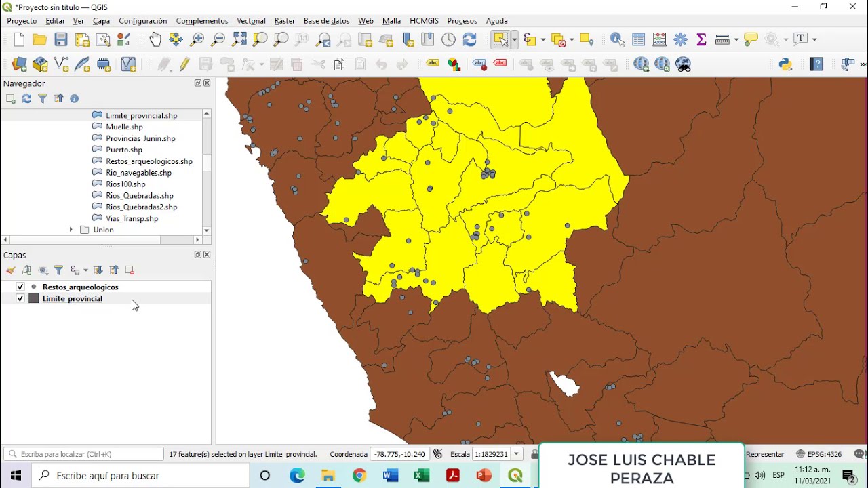Click the EPSG:4326 CRS button
Viewport: 868px width, 488px height.
pyautogui.click(x=819, y=454)
